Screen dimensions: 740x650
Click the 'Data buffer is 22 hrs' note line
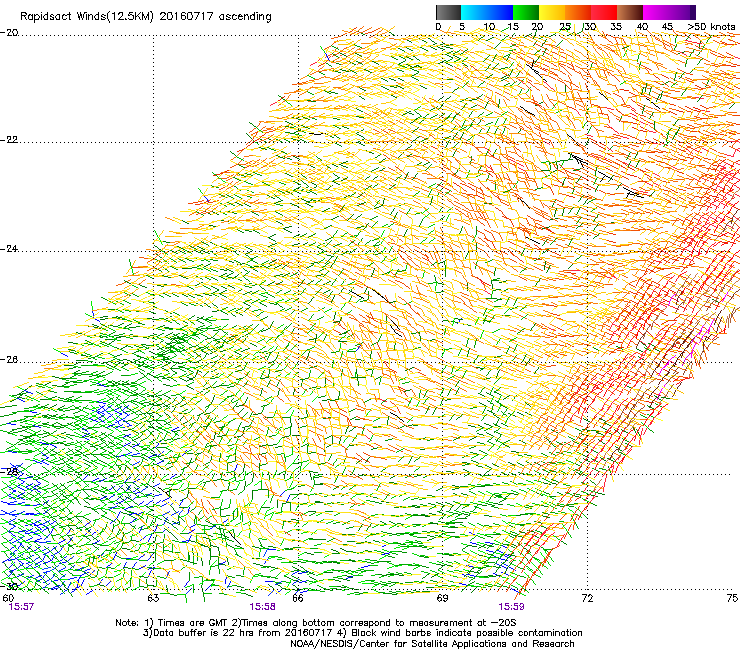[362, 633]
